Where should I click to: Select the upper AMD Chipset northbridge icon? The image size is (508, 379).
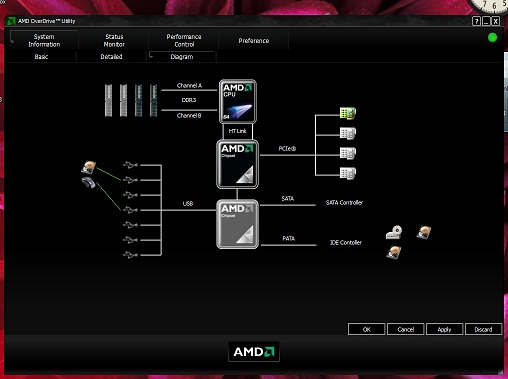237,164
